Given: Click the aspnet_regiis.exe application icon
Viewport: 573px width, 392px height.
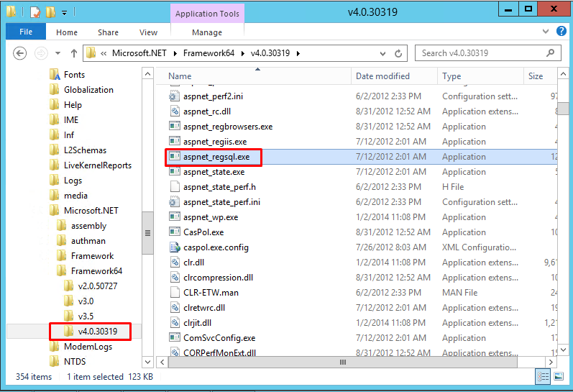Looking at the screenshot, I should pos(175,142).
